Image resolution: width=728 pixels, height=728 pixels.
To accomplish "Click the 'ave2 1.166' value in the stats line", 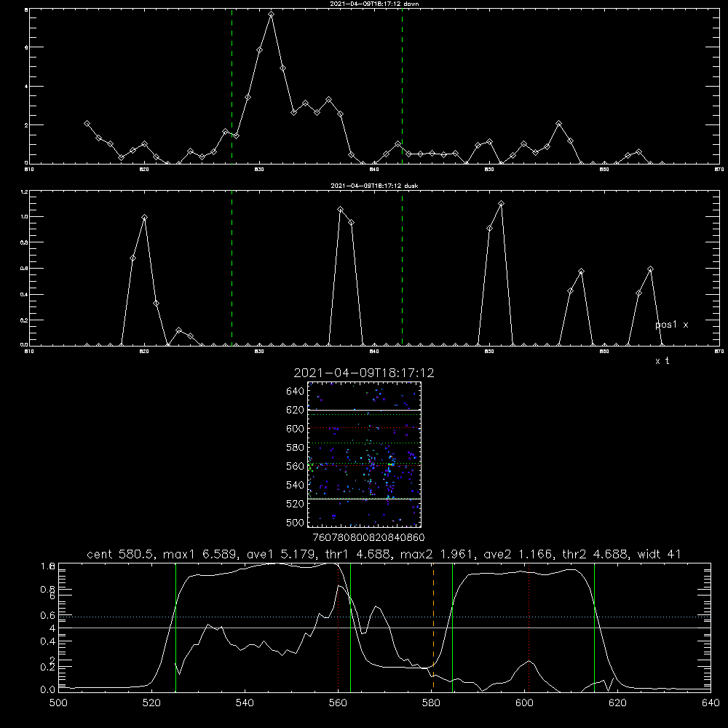I will (519, 554).
